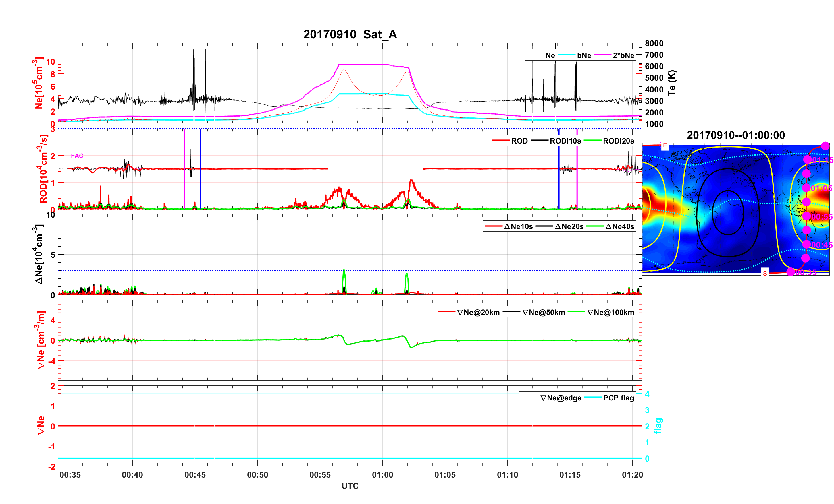The image size is (834, 504).
Task: Click the ROD red legend label
Action: tap(519, 141)
